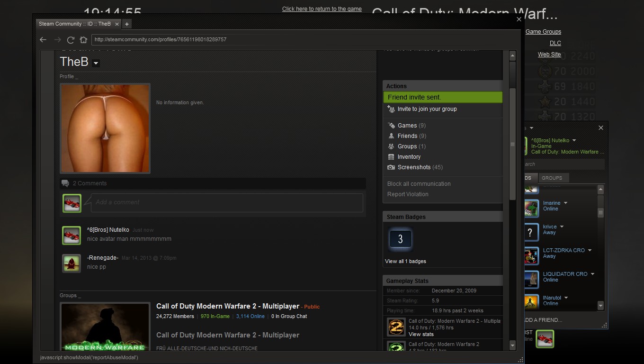Image resolution: width=644 pixels, height=364 pixels.
Task: Open the lmarine friend options arrow
Action: pyautogui.click(x=565, y=203)
